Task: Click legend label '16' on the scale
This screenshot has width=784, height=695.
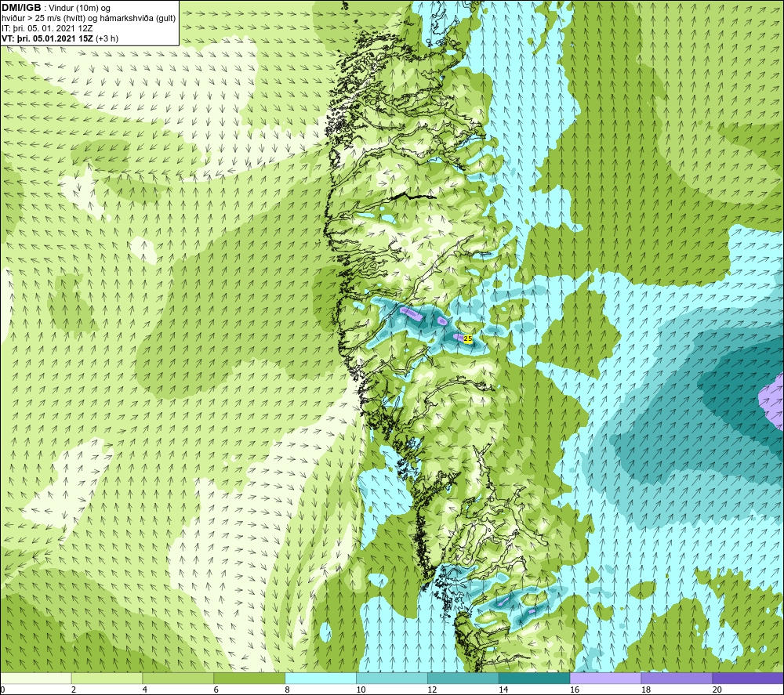Action: [x=575, y=690]
